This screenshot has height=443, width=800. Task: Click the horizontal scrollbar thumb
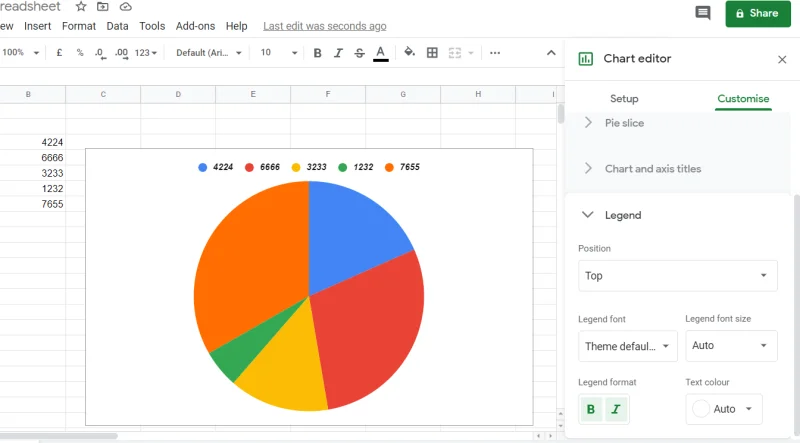tap(59, 436)
